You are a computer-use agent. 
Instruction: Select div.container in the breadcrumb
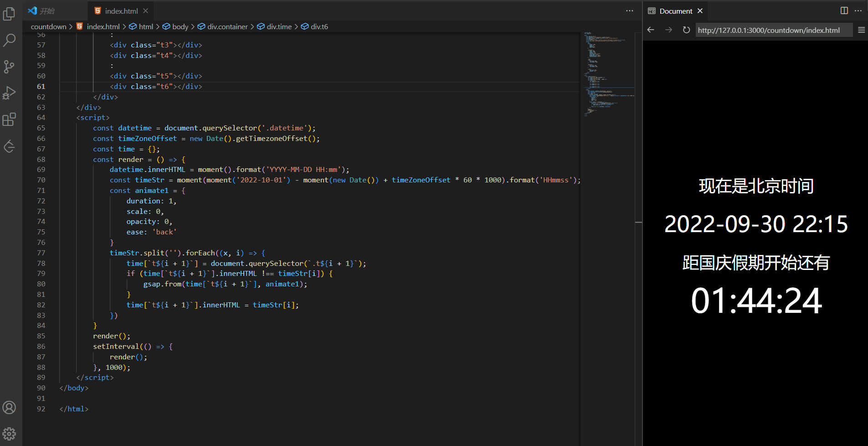227,27
